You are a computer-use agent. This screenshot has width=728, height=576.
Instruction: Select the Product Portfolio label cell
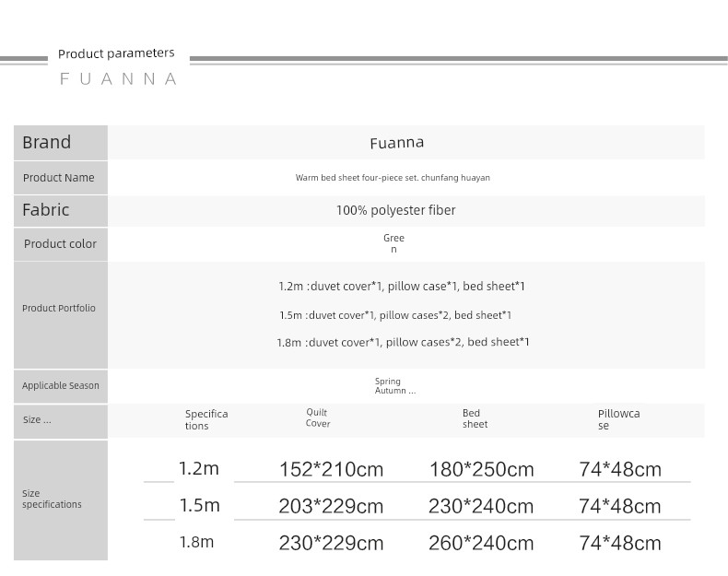59,308
